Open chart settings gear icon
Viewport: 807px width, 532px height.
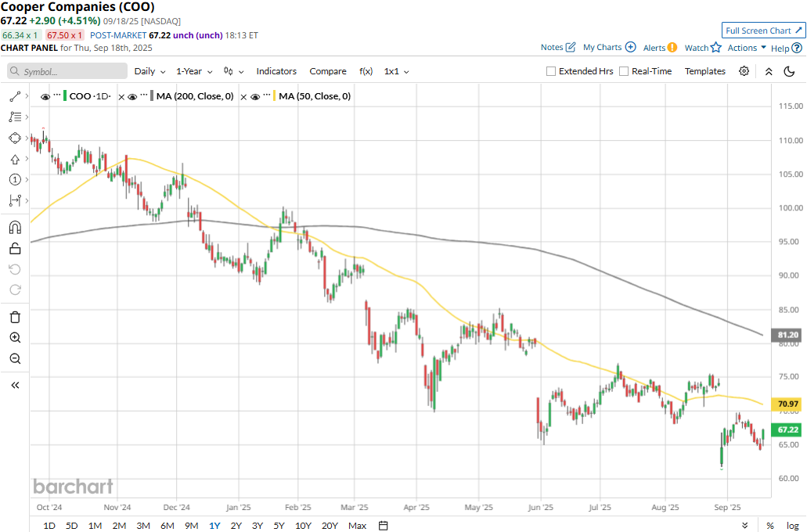(744, 71)
